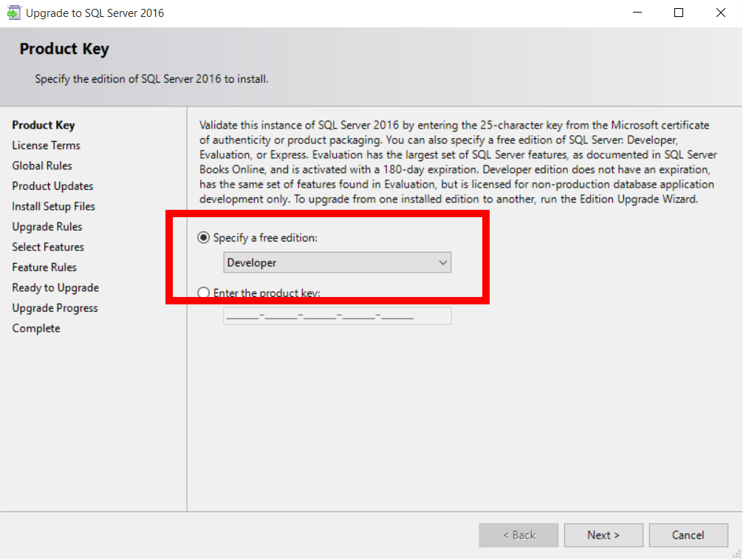
Task: Go to License Terms step in sidebar
Action: click(46, 146)
